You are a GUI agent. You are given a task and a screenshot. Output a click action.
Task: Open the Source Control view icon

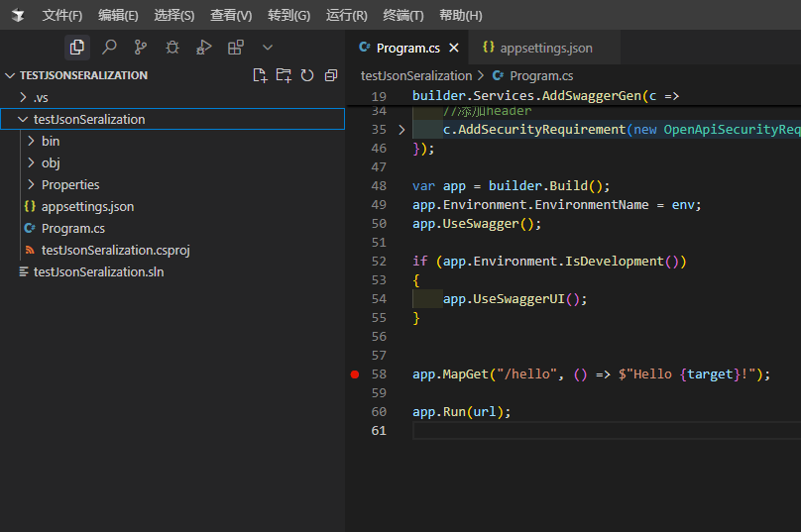(141, 47)
